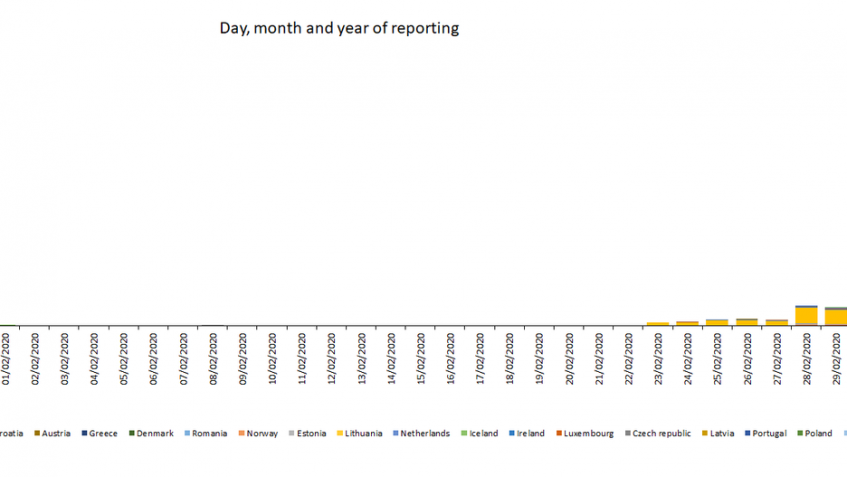This screenshot has width=847, height=477.
Task: Click the stacked bar above 23/02/2020
Action: click(658, 324)
